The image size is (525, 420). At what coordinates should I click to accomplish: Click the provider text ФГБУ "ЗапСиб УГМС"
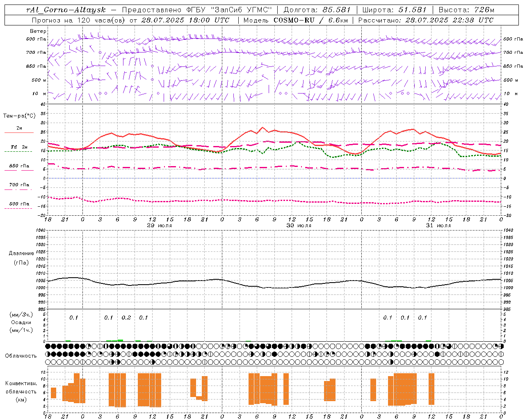point(230,10)
